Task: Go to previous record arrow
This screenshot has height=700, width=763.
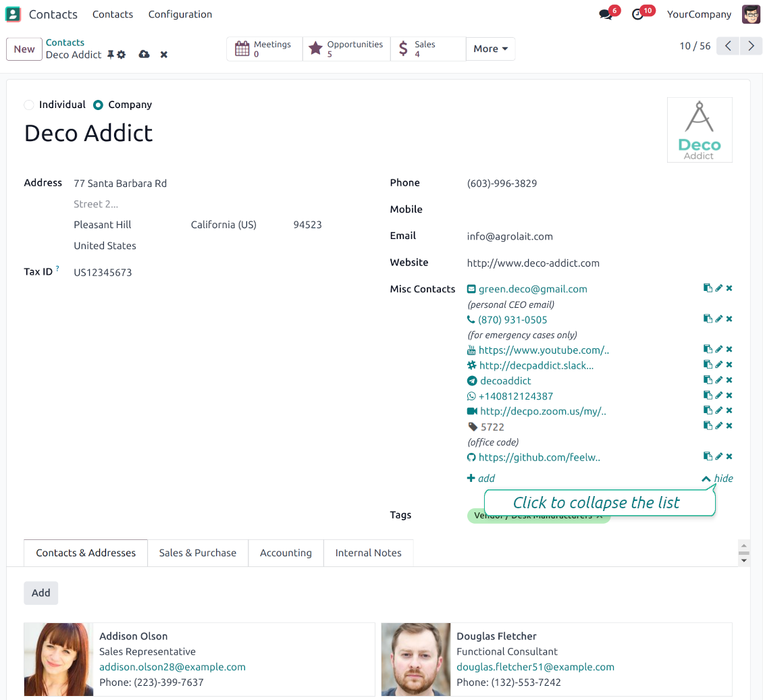Action: tap(728, 46)
